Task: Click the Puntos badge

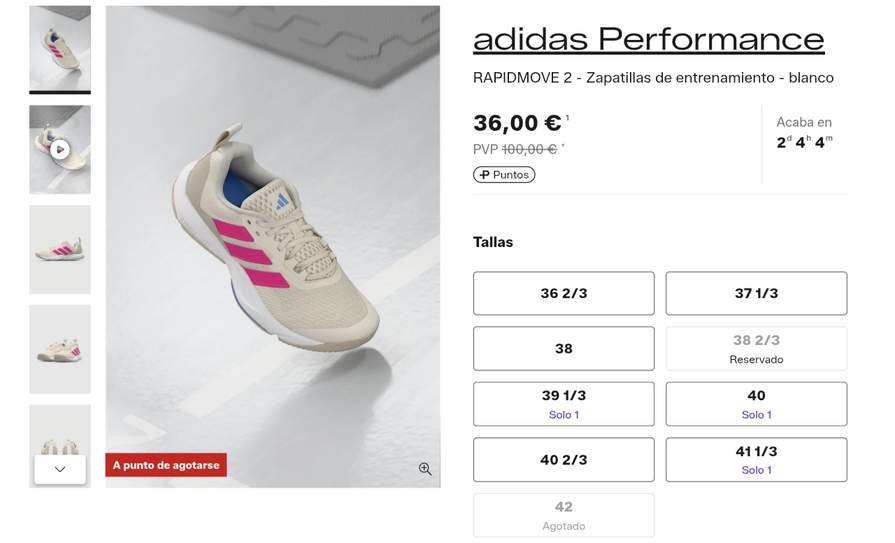Action: coord(504,175)
